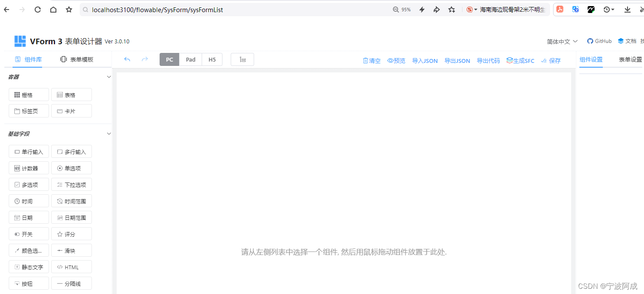Open the form outline tree icon

click(x=242, y=59)
